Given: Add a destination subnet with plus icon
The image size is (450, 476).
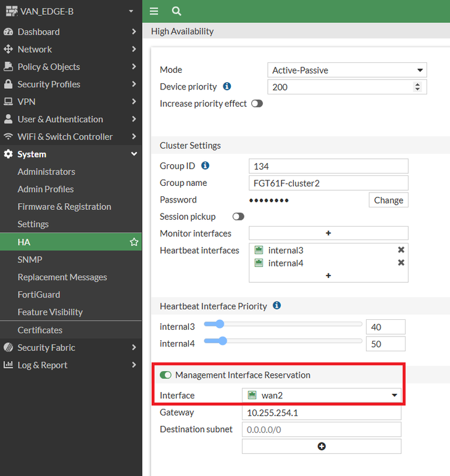Looking at the screenshot, I should click(322, 446).
